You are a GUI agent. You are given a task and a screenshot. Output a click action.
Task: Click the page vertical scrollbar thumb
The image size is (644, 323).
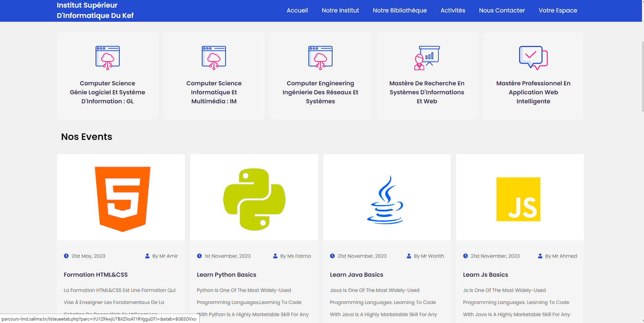[x=643, y=76]
